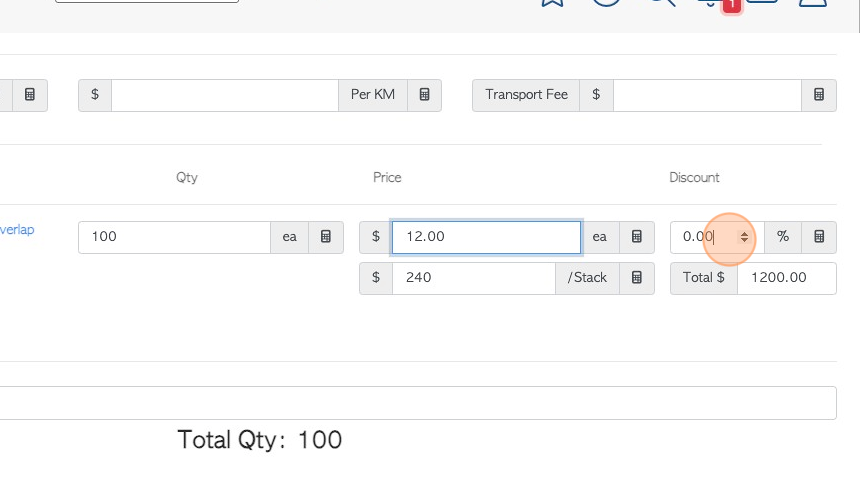Click the bookmark star icon in header

click(552, 3)
